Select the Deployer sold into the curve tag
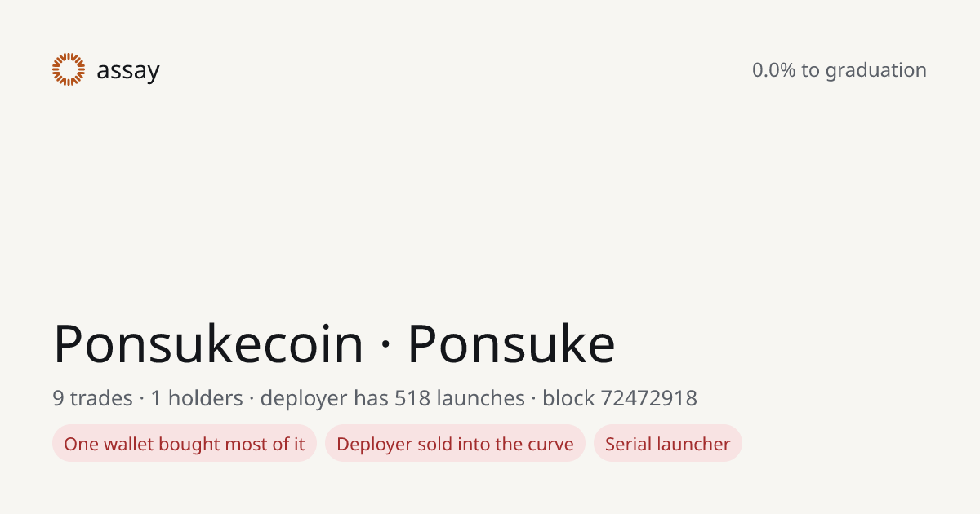980x514 pixels. click(x=455, y=444)
